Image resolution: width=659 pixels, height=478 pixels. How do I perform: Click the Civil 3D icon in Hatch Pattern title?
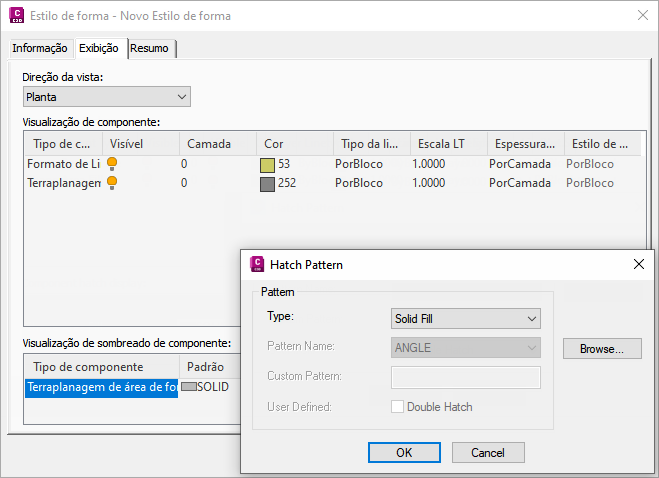point(257,264)
